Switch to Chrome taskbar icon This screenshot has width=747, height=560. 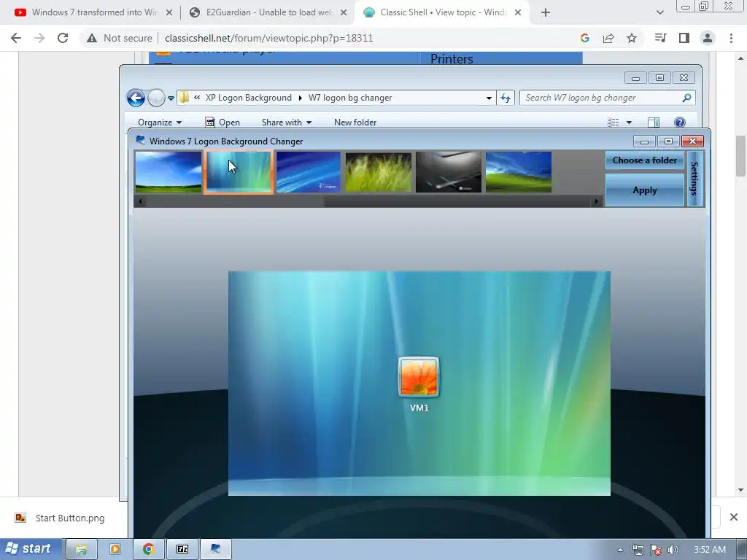[148, 550]
